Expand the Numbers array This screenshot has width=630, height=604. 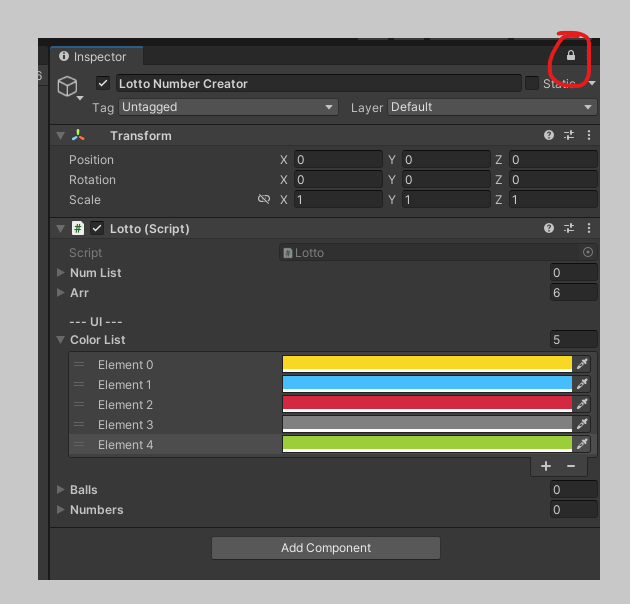61,510
